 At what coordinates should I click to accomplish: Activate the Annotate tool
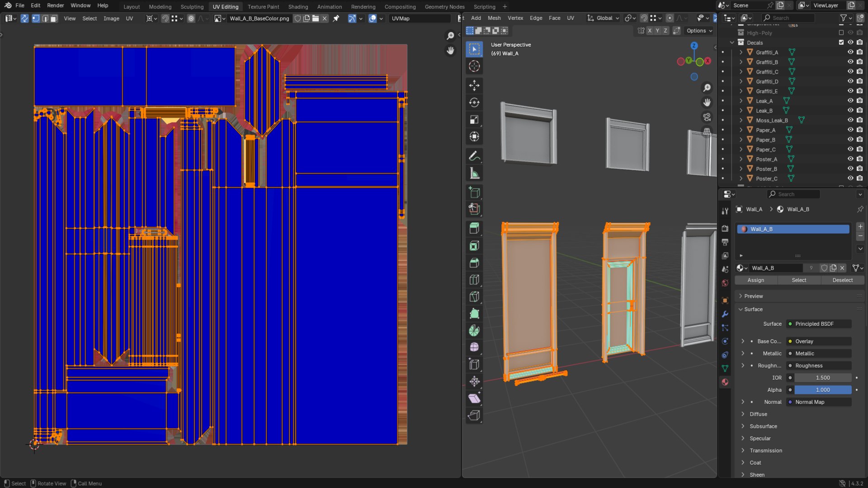pyautogui.click(x=474, y=156)
